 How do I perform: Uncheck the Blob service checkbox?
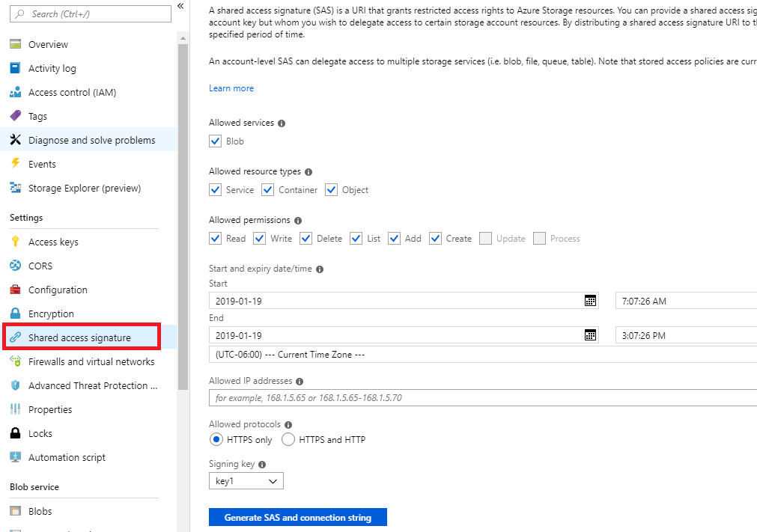(x=216, y=141)
